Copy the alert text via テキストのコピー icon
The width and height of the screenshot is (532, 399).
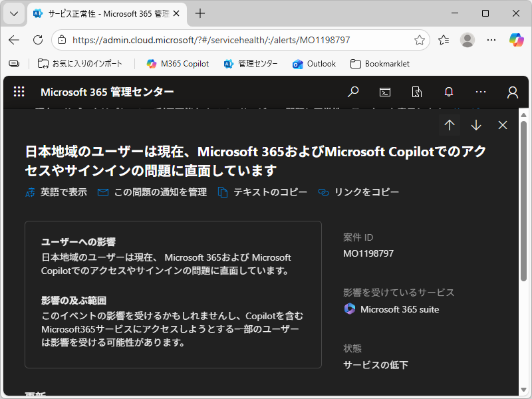pyautogui.click(x=264, y=192)
